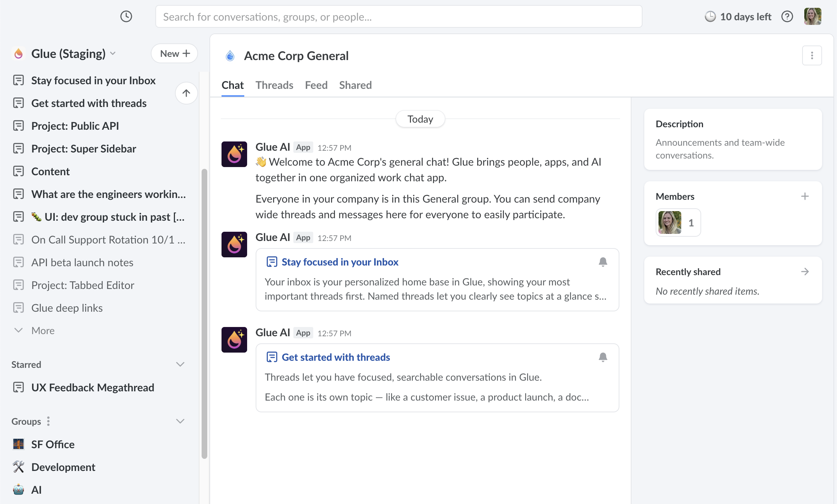837x504 pixels.
Task: Click the New + button
Action: point(175,54)
